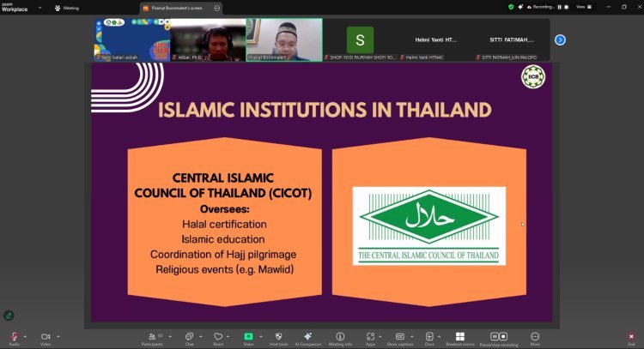Stop recording from the top bar
The height and width of the screenshot is (349, 644).
click(567, 7)
